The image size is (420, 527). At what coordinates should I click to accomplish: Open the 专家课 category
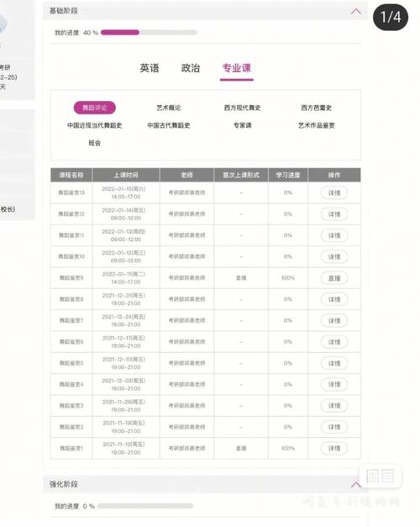coord(243,125)
